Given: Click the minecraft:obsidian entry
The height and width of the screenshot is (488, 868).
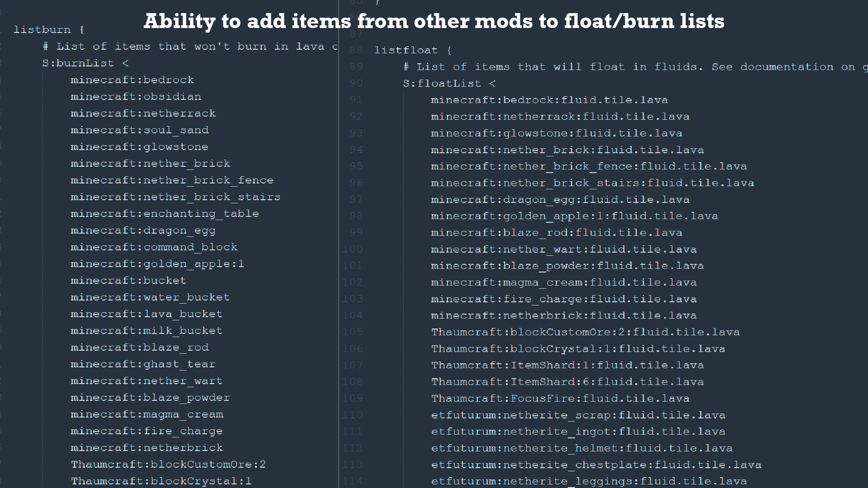Looking at the screenshot, I should (136, 97).
